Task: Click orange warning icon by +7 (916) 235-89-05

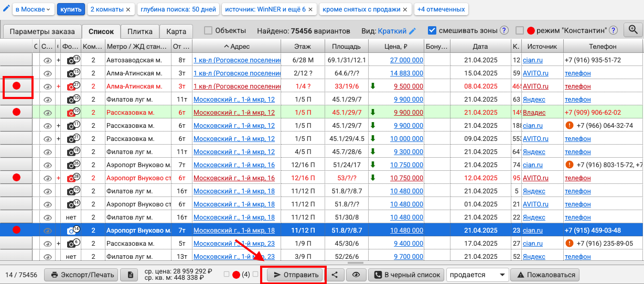Action: pyautogui.click(x=570, y=243)
